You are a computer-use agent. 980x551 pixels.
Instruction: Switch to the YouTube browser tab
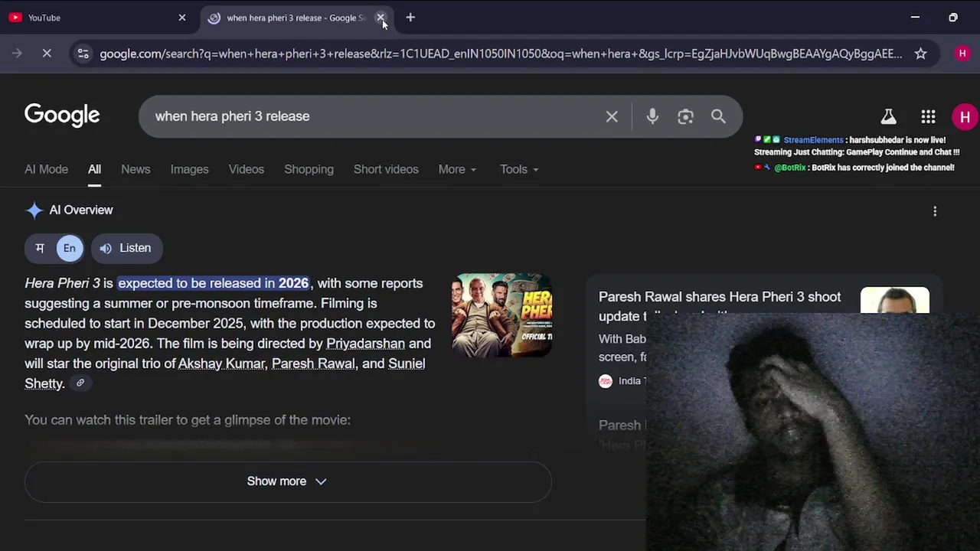tap(98, 18)
